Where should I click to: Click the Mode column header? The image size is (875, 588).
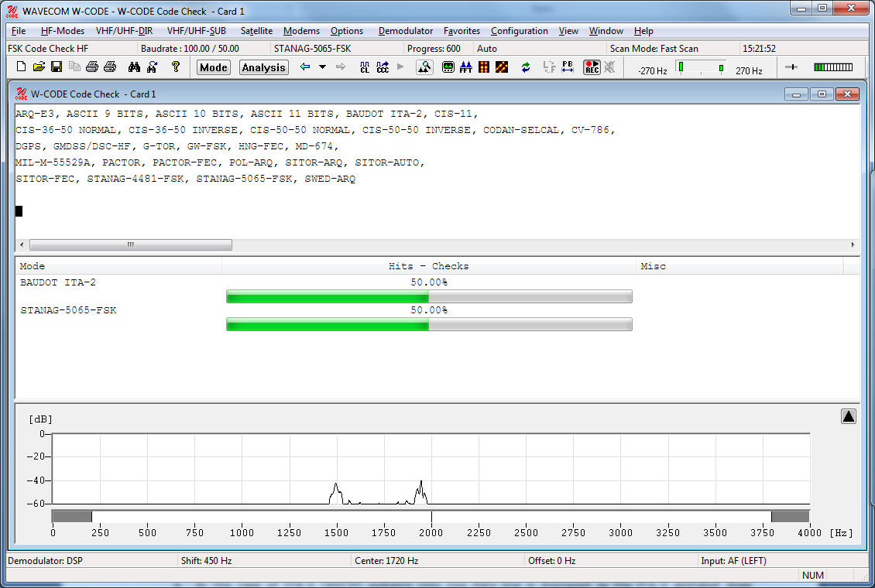click(x=118, y=266)
